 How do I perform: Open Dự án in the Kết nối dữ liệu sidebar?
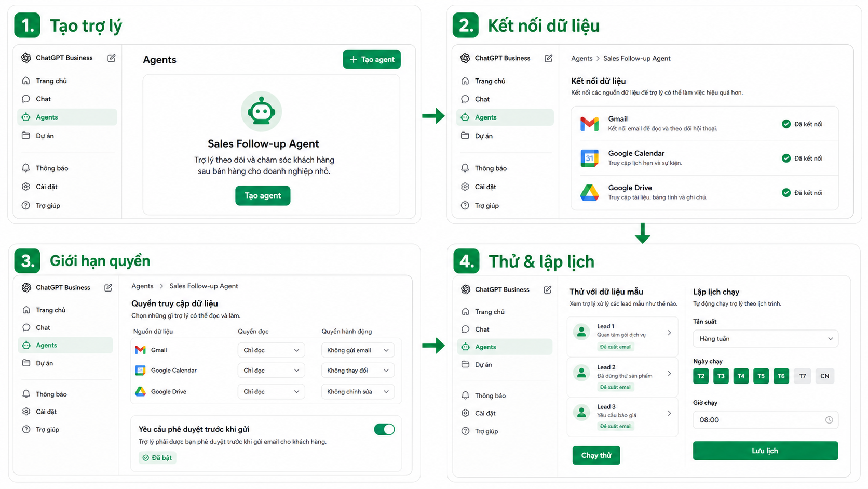pyautogui.click(x=505, y=136)
